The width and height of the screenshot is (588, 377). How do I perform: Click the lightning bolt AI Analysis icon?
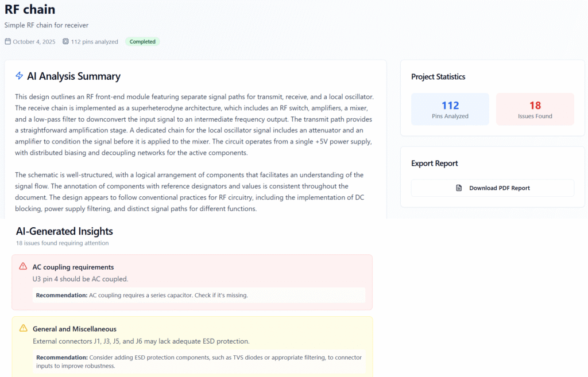(19, 76)
